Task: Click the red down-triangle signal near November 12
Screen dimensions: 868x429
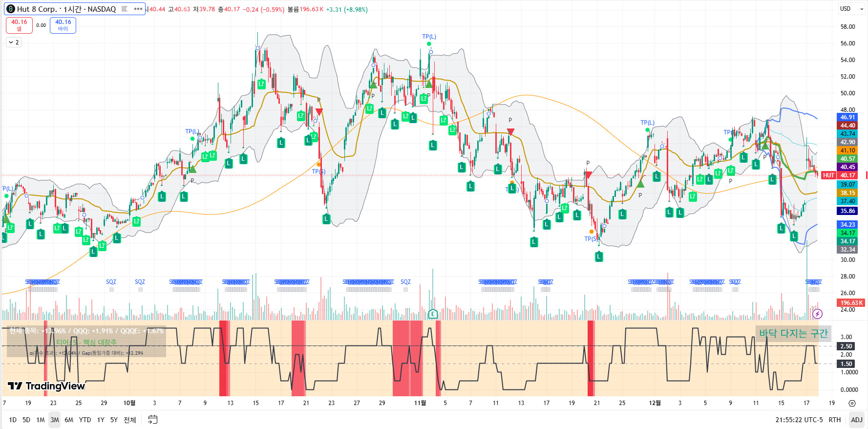Action: coord(510,132)
